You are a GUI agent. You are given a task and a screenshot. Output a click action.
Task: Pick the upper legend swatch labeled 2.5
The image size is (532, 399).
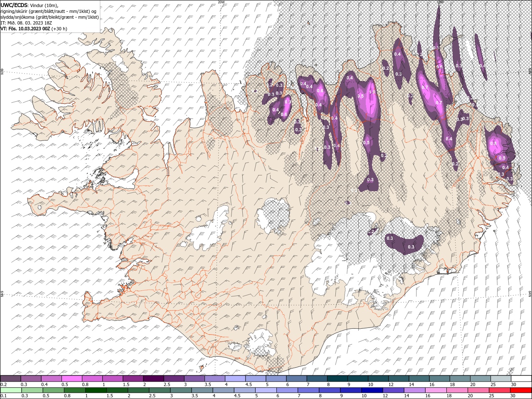174,379
